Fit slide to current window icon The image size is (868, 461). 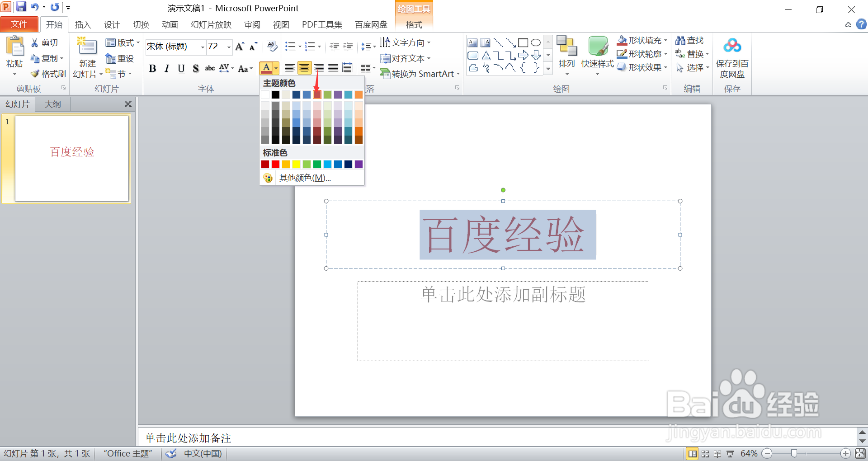tap(860, 453)
